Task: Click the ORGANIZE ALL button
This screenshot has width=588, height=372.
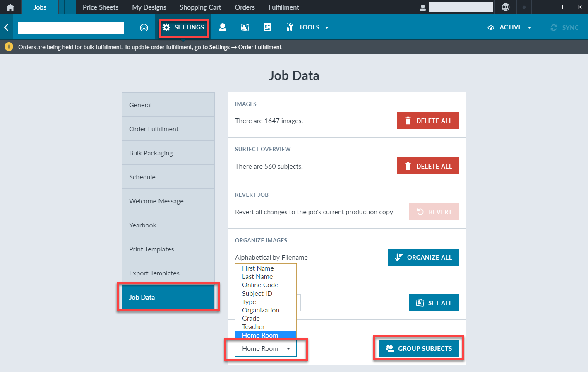Action: [x=423, y=257]
